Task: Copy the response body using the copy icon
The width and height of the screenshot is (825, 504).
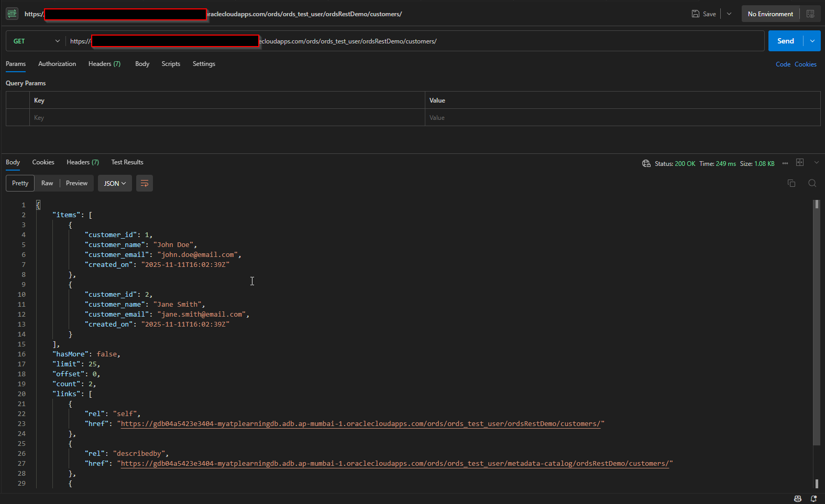Action: tap(791, 183)
